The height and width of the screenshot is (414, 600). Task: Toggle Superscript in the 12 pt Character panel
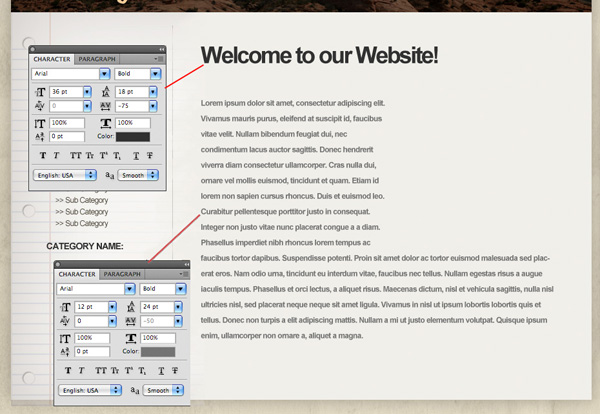coord(129,370)
